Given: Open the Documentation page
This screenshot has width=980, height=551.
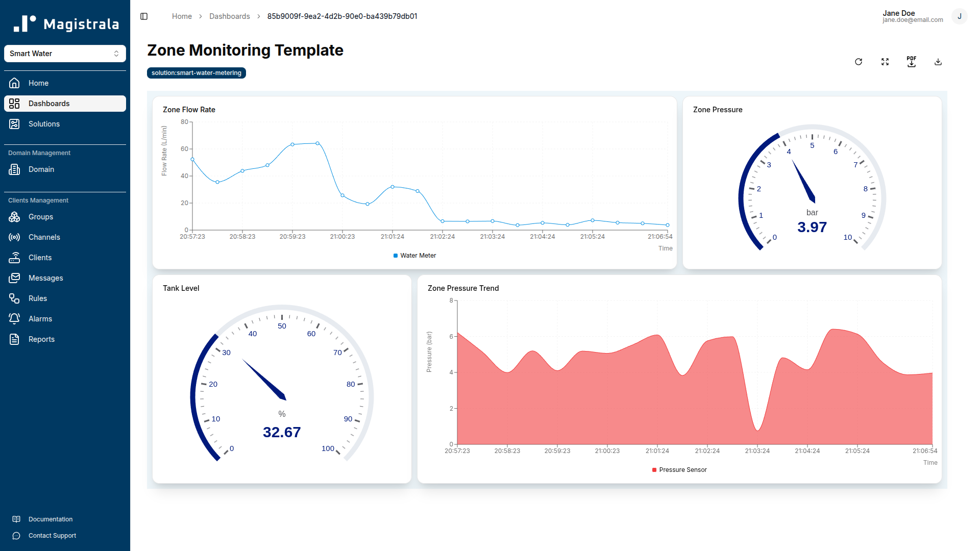Looking at the screenshot, I should pos(51,519).
